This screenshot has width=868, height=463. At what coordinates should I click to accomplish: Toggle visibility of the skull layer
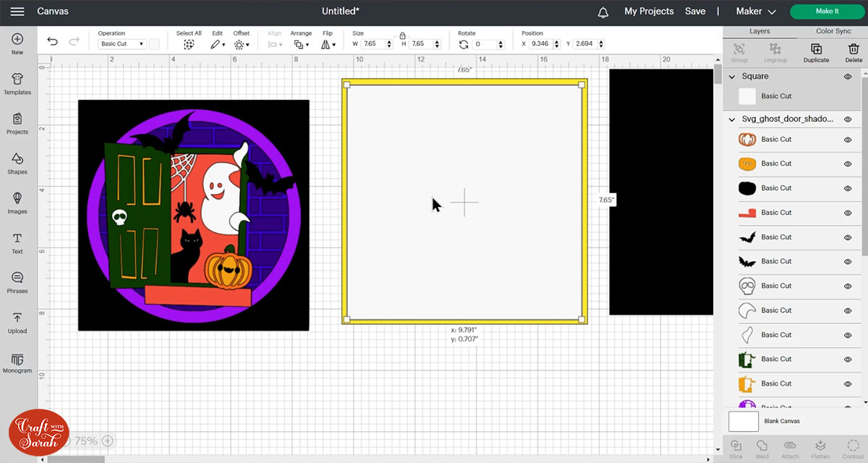click(848, 286)
